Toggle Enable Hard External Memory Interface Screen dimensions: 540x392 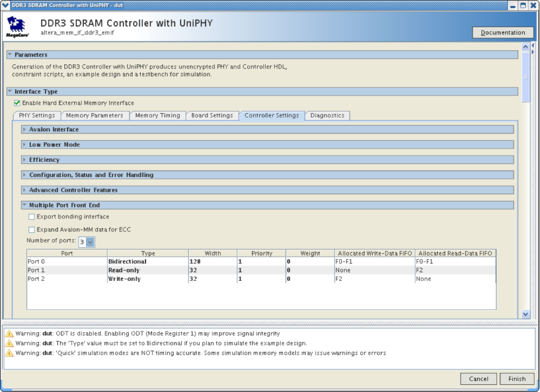(18, 103)
